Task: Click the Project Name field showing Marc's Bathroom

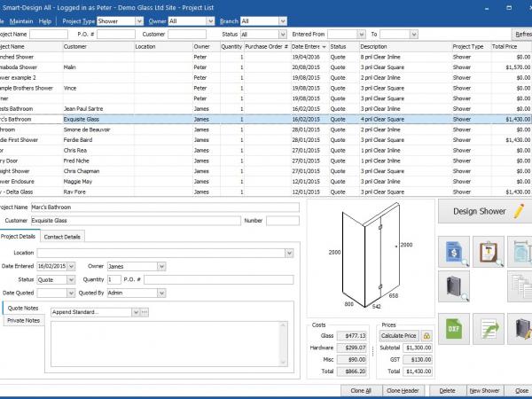Action: click(x=165, y=207)
